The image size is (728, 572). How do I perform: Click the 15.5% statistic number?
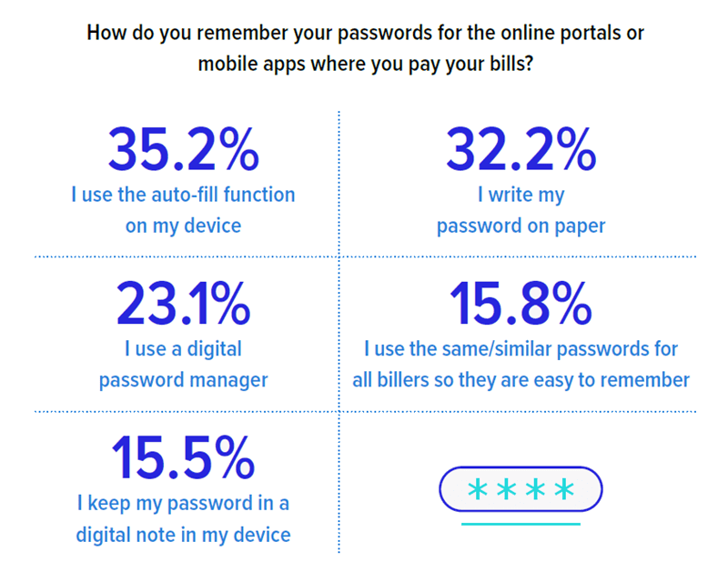coord(184,458)
